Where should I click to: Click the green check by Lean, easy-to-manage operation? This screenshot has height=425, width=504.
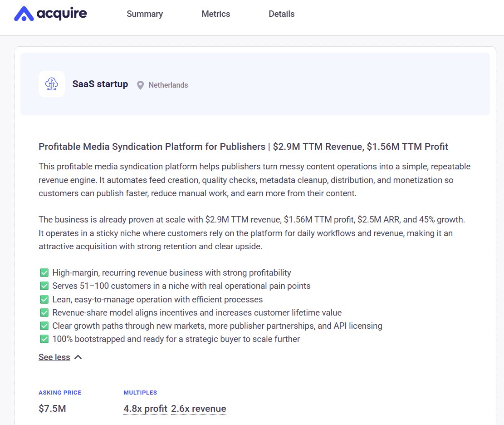click(44, 300)
